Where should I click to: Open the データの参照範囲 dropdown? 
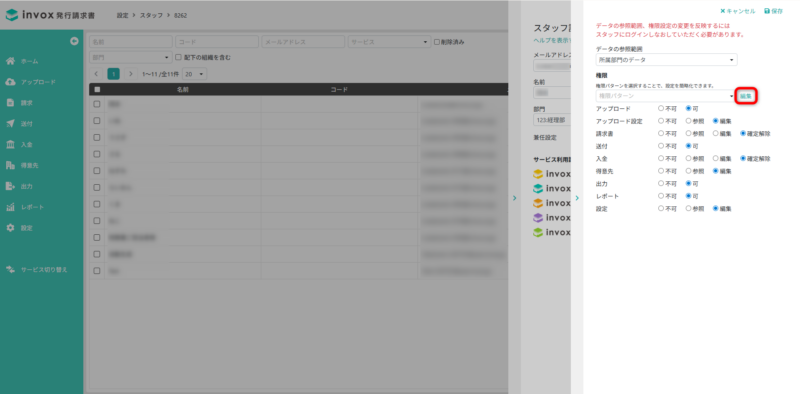pos(666,60)
